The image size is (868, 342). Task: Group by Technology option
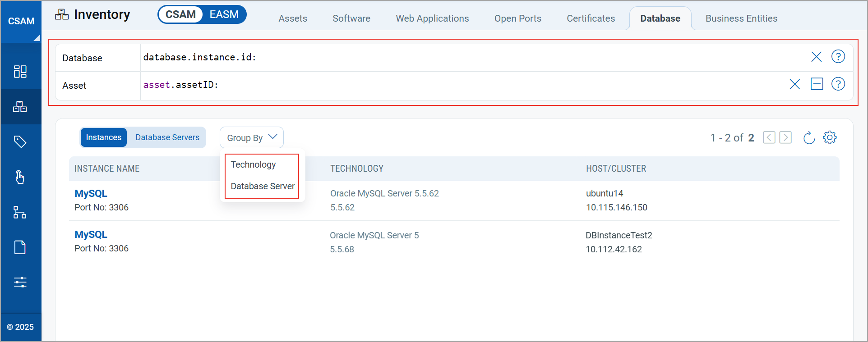(x=253, y=164)
